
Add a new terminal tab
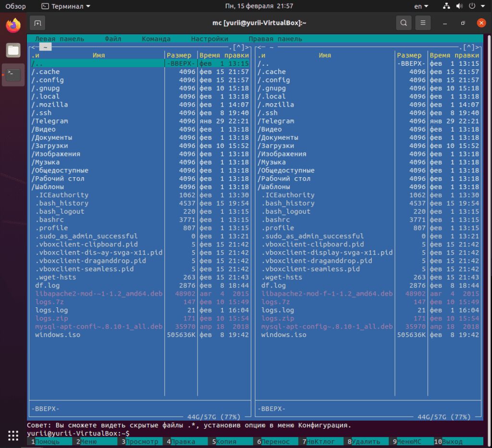37,23
